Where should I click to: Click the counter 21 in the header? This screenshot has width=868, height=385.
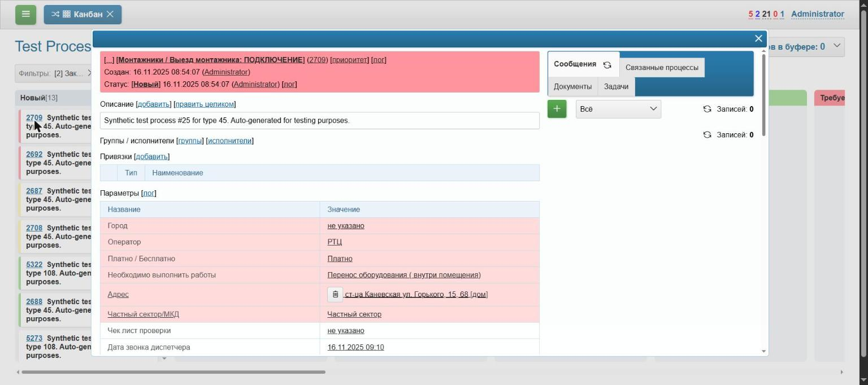click(766, 14)
